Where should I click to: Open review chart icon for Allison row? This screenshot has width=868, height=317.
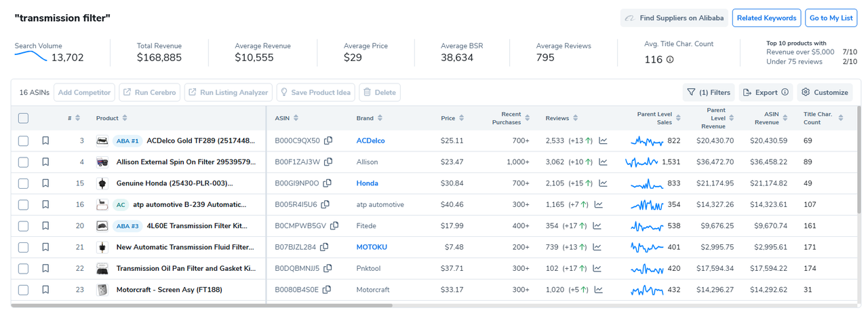point(604,162)
